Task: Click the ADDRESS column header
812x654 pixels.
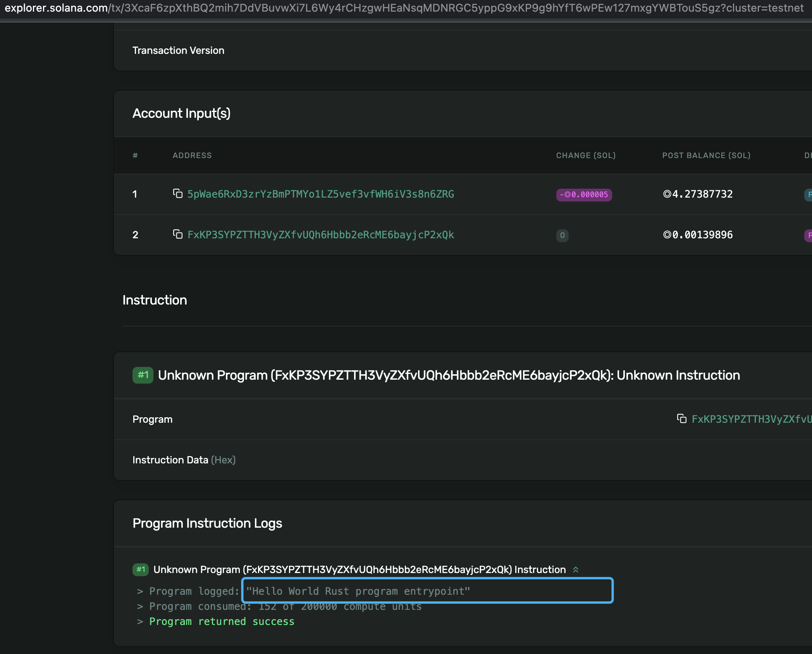Action: tap(192, 155)
